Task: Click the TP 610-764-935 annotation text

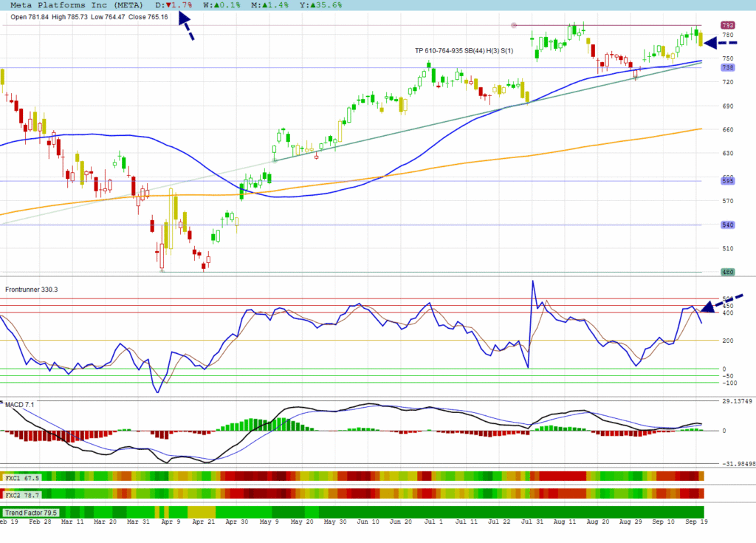Action: (474, 50)
